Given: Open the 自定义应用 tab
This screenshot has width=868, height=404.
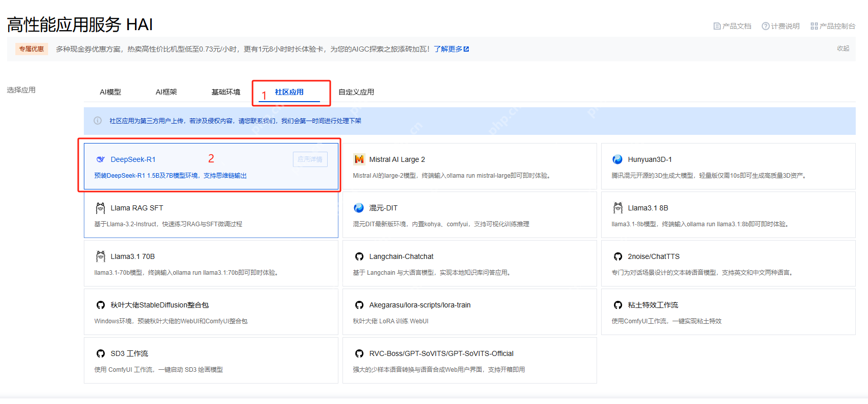Looking at the screenshot, I should (x=356, y=92).
